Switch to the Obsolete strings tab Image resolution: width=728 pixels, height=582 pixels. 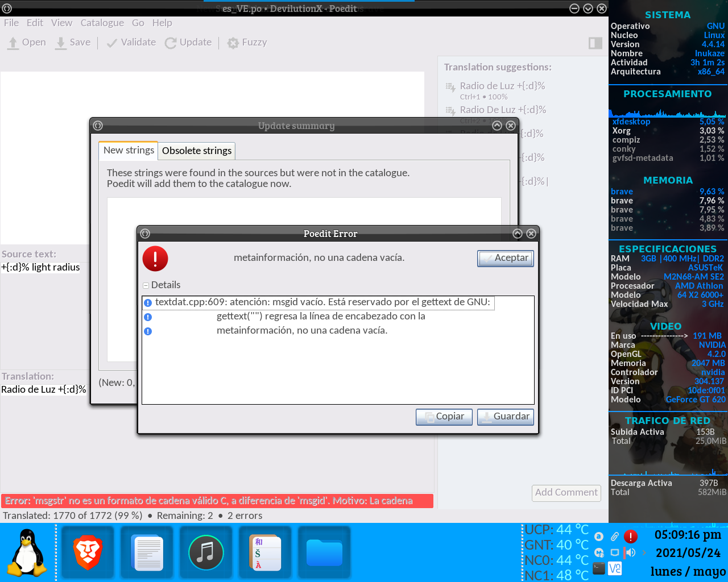(196, 151)
